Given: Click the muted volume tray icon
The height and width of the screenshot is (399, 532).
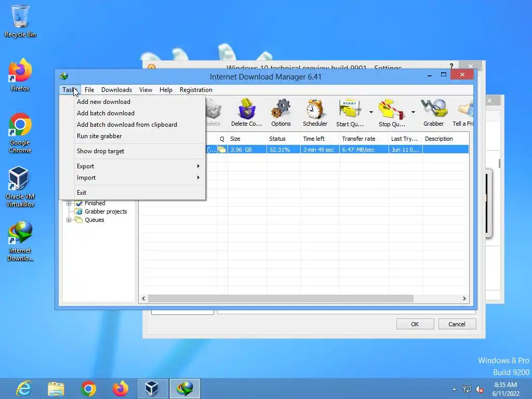Looking at the screenshot, I should pyautogui.click(x=480, y=389).
